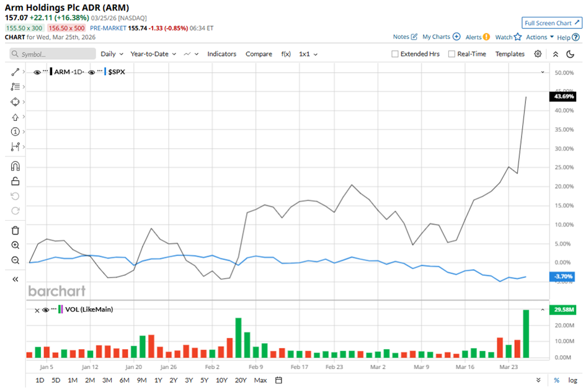Screen dimensions: 583x392
Task: Hide the $SPX series eye icon
Action: (x=91, y=72)
